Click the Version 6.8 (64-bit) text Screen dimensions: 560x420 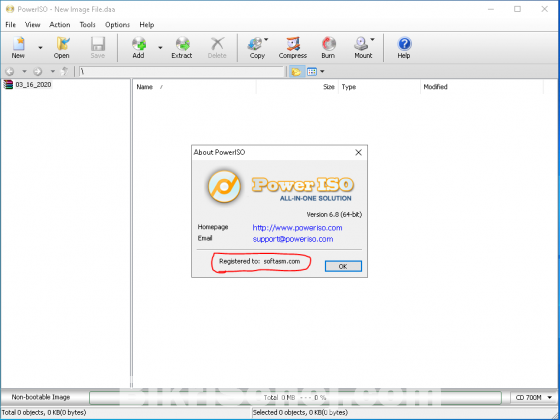coord(334,214)
